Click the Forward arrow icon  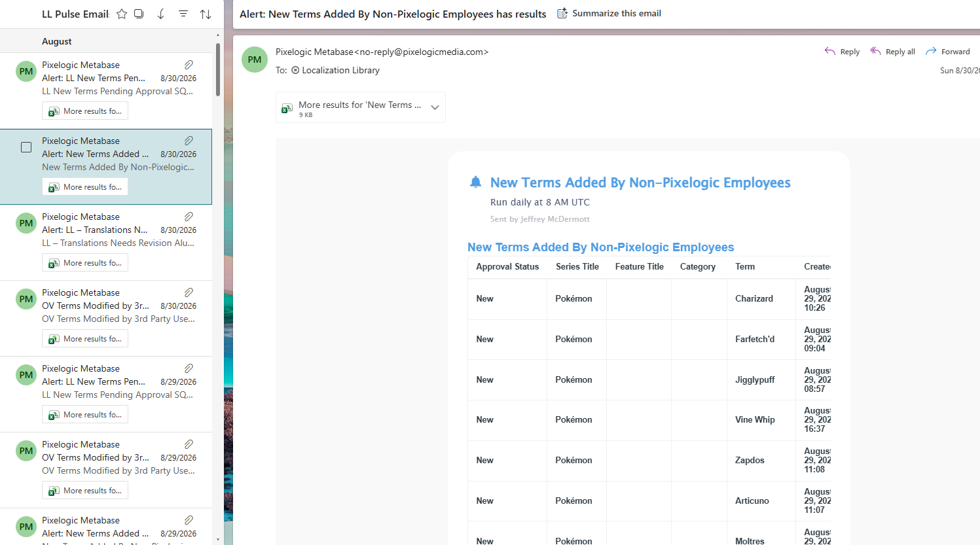[931, 51]
